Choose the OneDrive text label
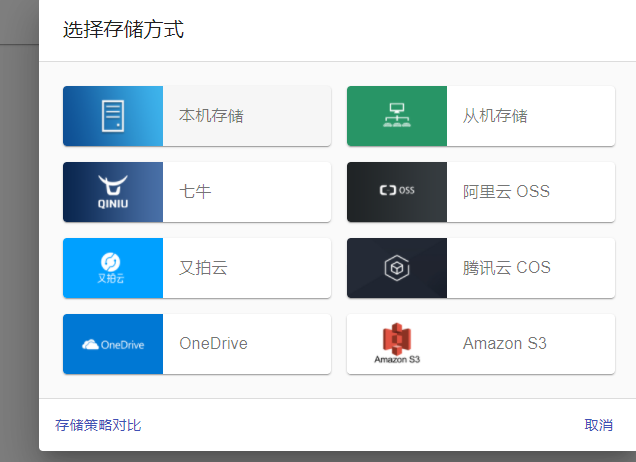Image resolution: width=636 pixels, height=462 pixels. [213, 344]
